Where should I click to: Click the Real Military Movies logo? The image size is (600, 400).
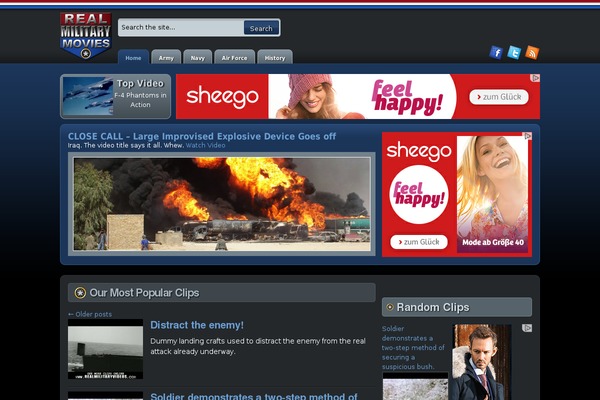point(86,36)
